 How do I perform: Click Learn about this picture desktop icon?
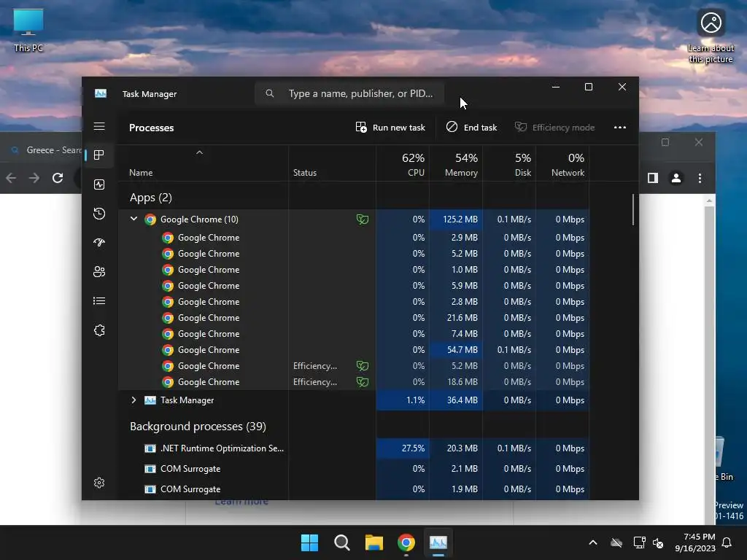[711, 36]
